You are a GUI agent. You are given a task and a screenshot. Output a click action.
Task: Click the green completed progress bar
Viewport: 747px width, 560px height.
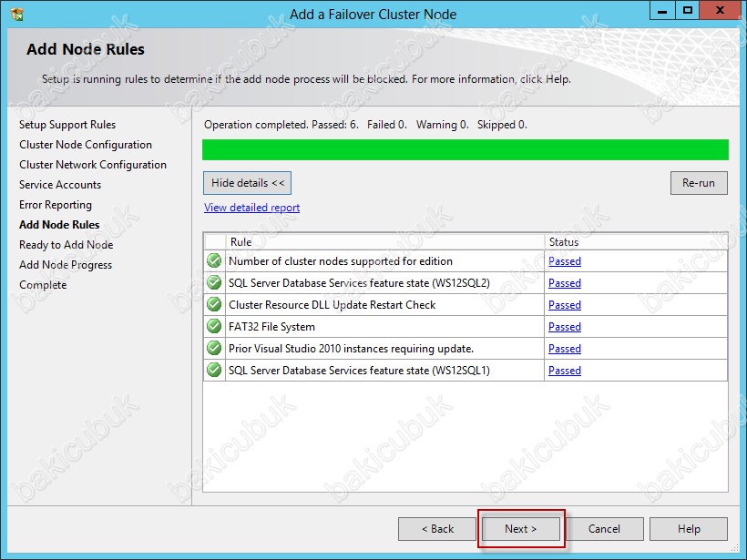coord(465,149)
